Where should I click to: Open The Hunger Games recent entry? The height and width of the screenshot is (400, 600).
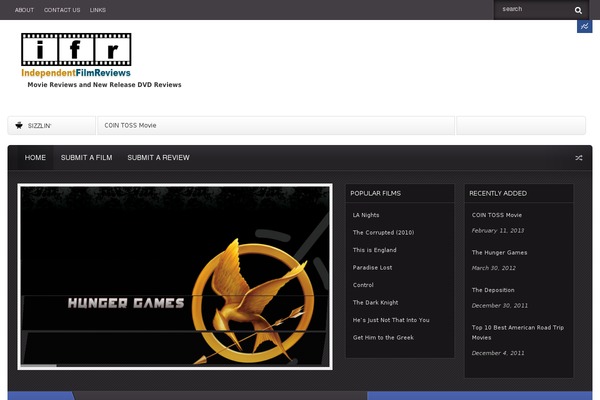click(x=499, y=253)
